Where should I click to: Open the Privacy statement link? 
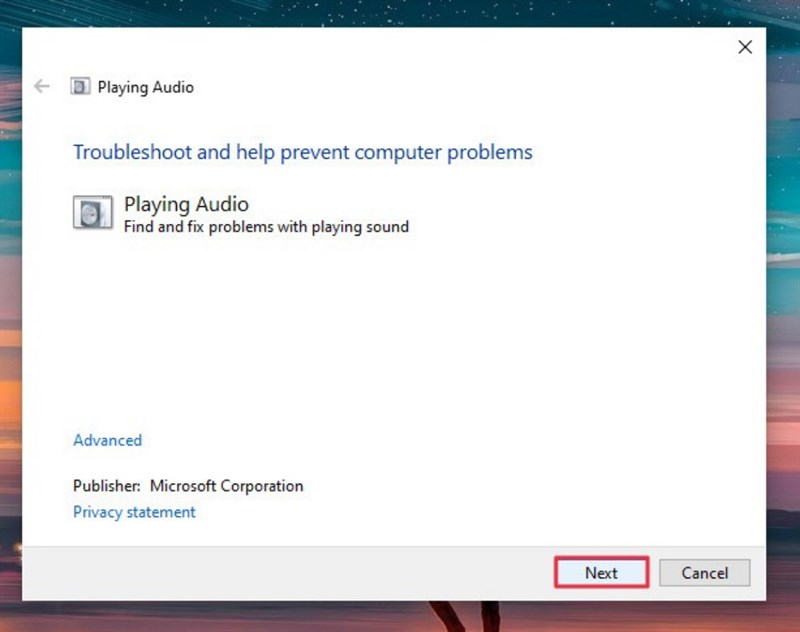point(134,512)
